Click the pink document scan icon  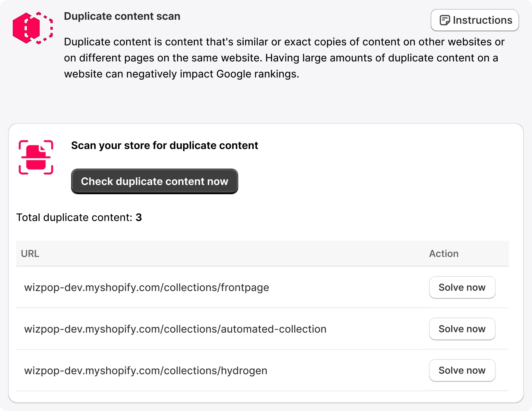(x=36, y=157)
